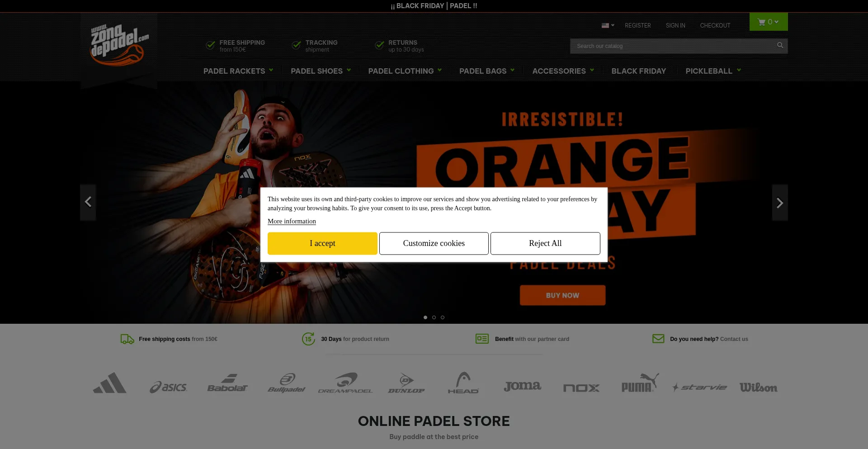Advance to next slide arrow

point(779,203)
